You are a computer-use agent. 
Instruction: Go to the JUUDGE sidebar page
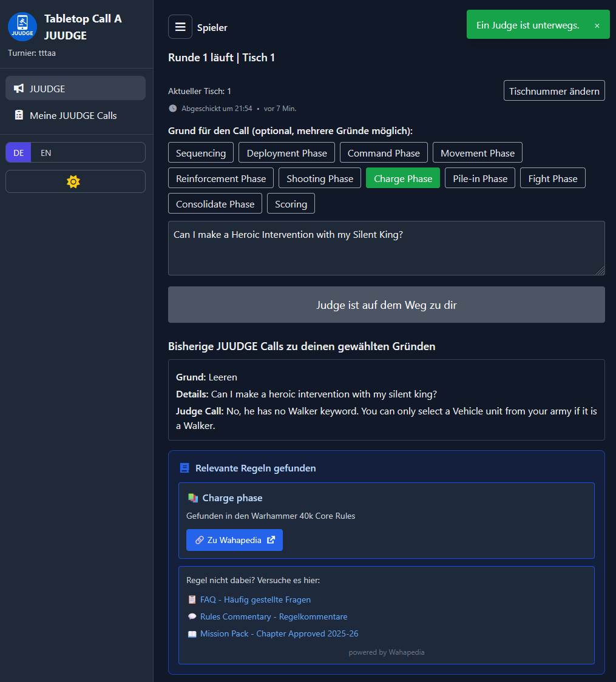click(x=47, y=89)
